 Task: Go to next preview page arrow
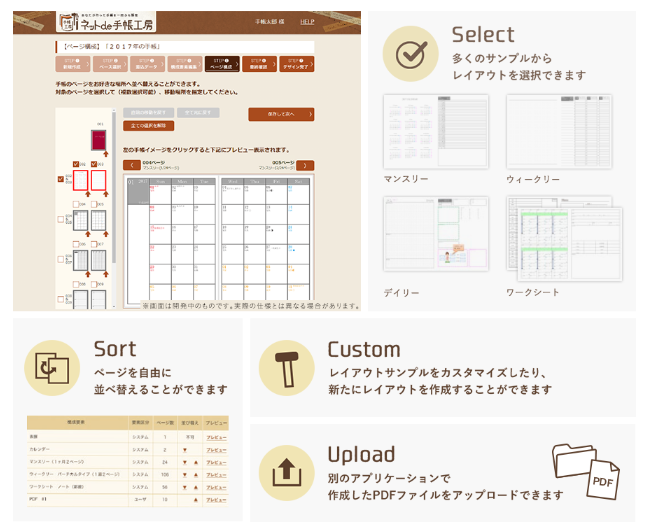pos(306,166)
